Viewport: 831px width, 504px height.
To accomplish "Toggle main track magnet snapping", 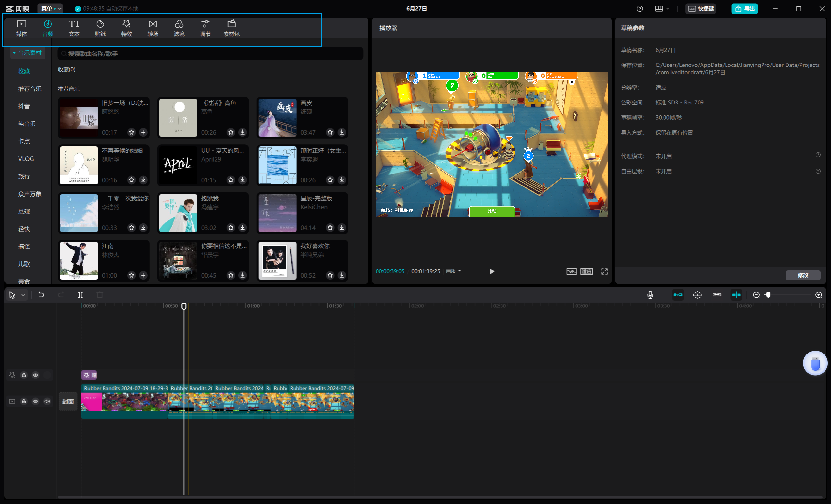I will (678, 295).
